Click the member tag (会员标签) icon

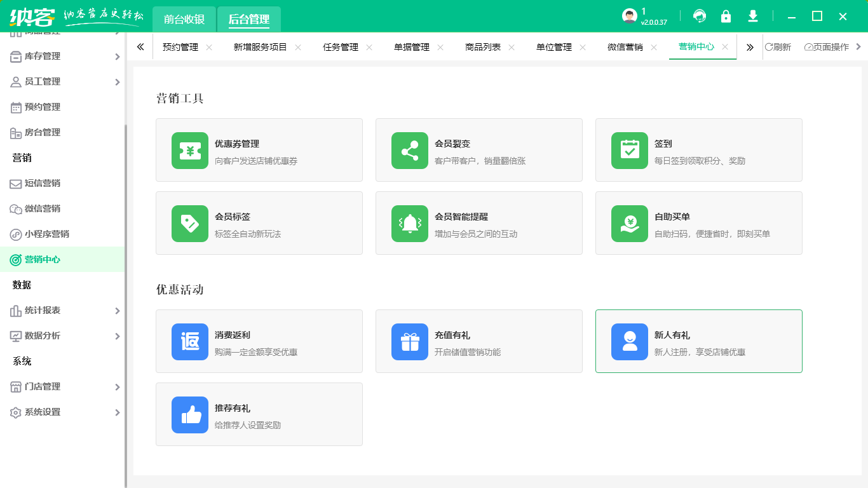pos(190,224)
